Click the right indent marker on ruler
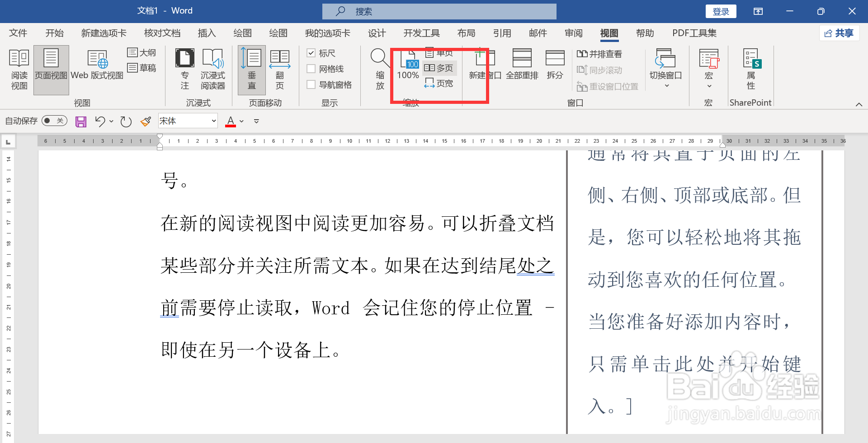Screen dimensions: 868x443 click(x=722, y=145)
